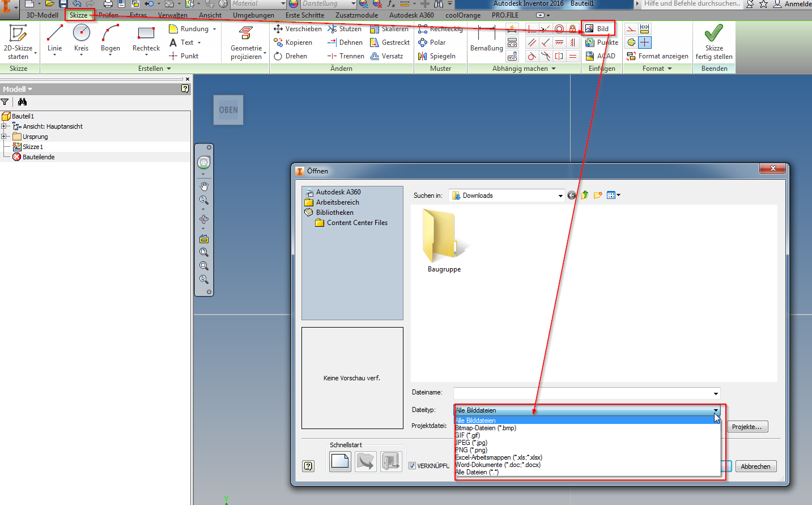Viewport: 812px width, 505px height.
Task: Start the Bemaßung dimension tool
Action: 486,39
